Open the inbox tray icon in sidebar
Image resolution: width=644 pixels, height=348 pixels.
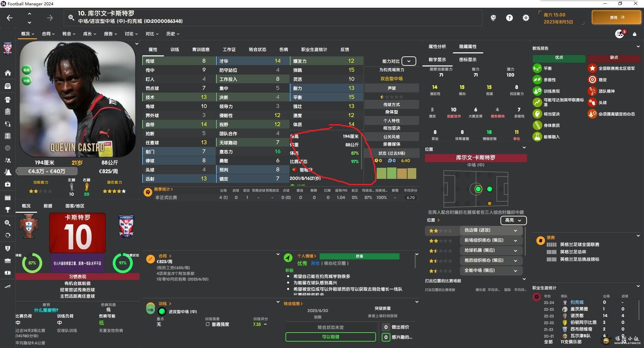(8, 86)
